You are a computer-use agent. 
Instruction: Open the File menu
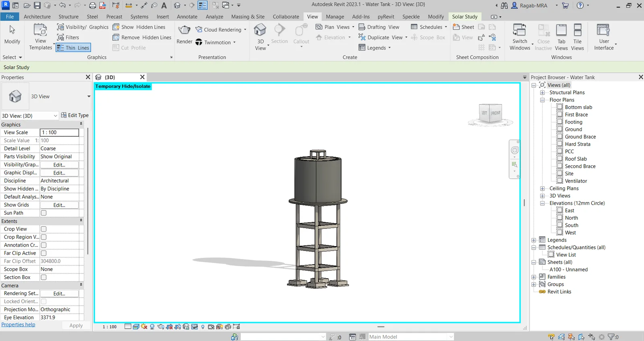[x=10, y=16]
